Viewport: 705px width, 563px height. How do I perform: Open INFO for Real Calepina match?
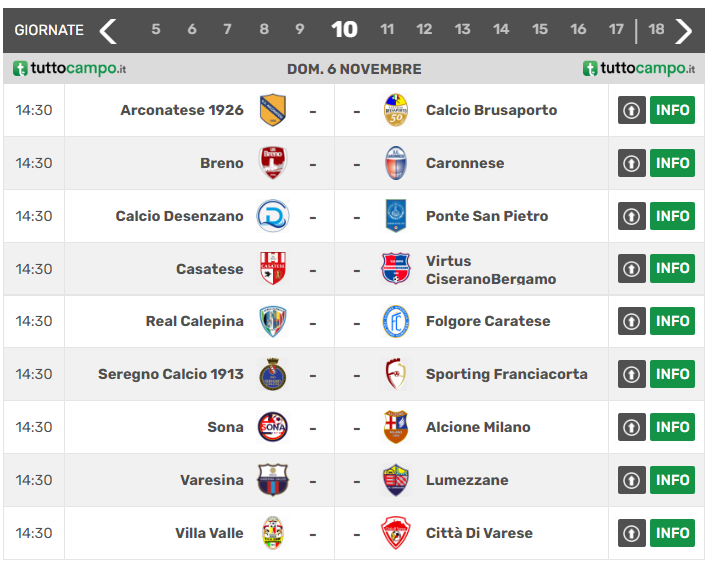pos(672,321)
